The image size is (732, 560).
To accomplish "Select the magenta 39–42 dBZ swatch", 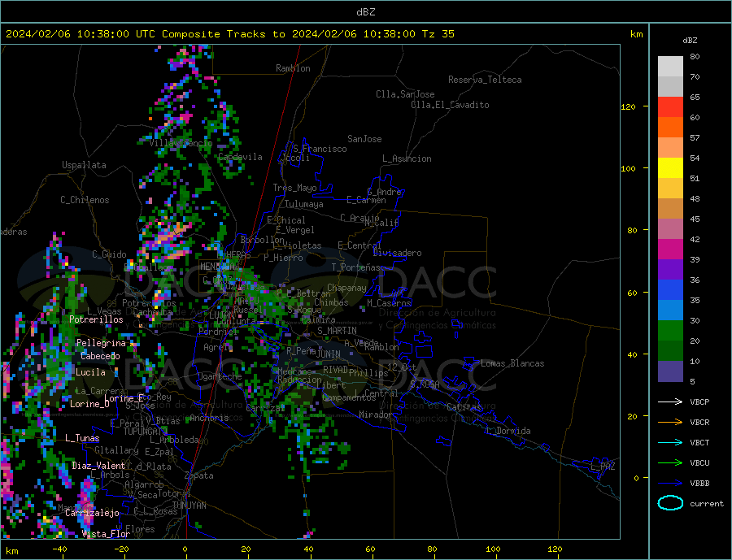I will (x=670, y=250).
